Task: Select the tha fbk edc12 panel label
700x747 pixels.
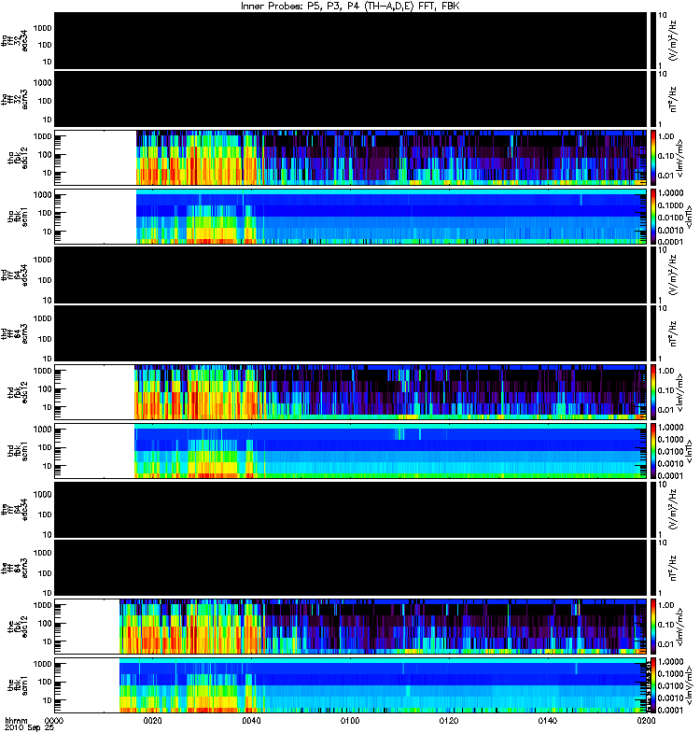Action: [18, 158]
